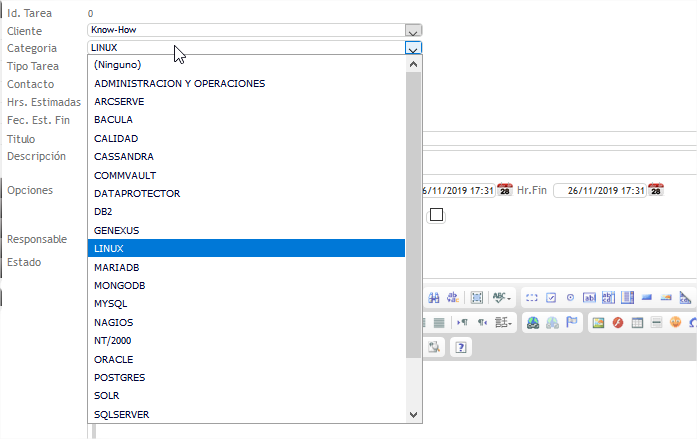Insert a horizontal line
The height and width of the screenshot is (439, 697).
tap(656, 323)
